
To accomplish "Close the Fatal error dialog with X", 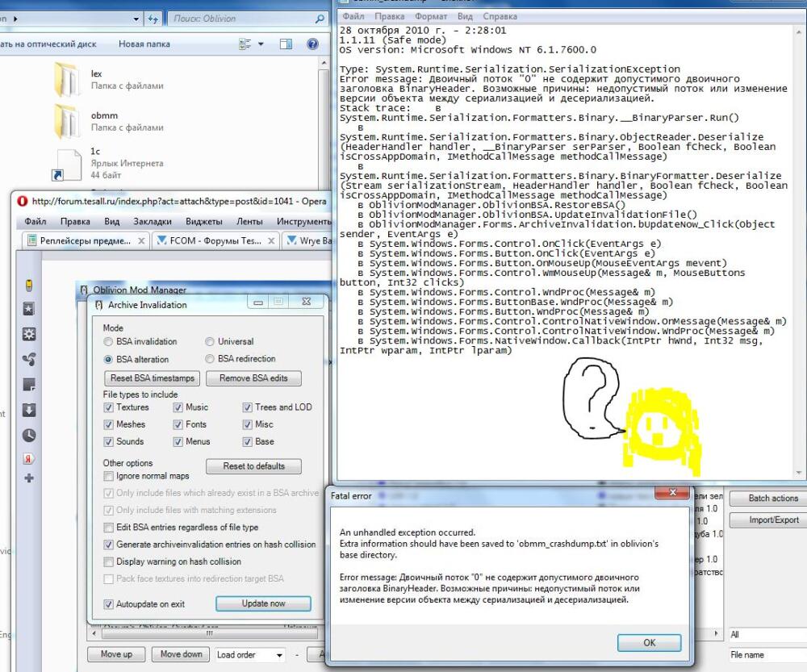I will pos(672,492).
